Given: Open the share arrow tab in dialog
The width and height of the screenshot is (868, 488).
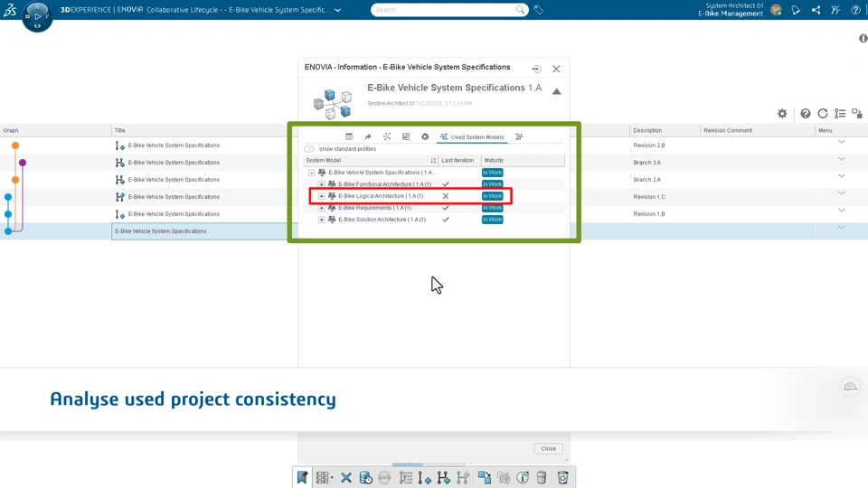Looking at the screenshot, I should [368, 136].
